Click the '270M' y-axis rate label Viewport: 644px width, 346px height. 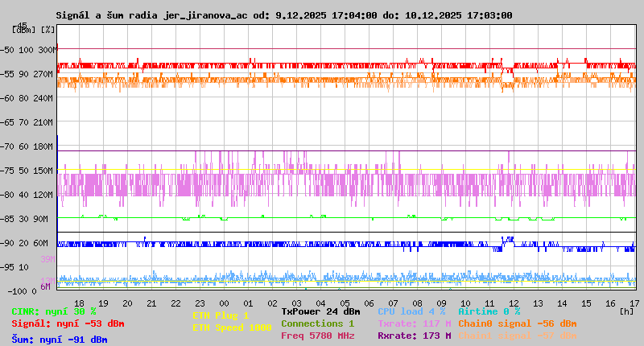pyautogui.click(x=43, y=74)
